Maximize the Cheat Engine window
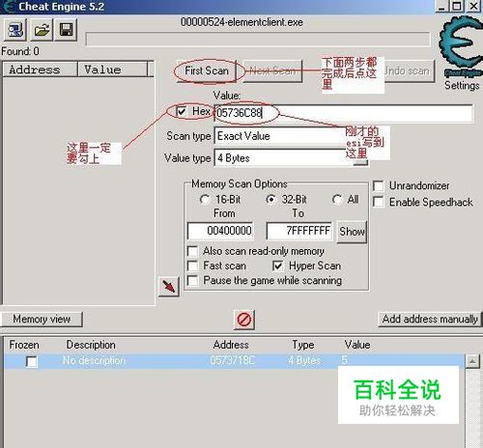Screen dimensions: 483x448 [x=457, y=6]
